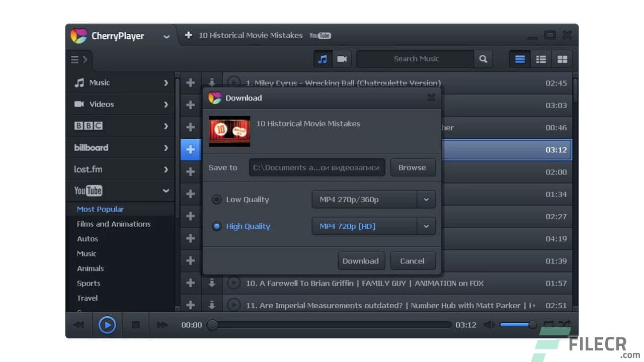Image resolution: width=644 pixels, height=362 pixels.
Task: Click the 10 Historical Movie Mistakes thumbnail
Action: [x=229, y=131]
